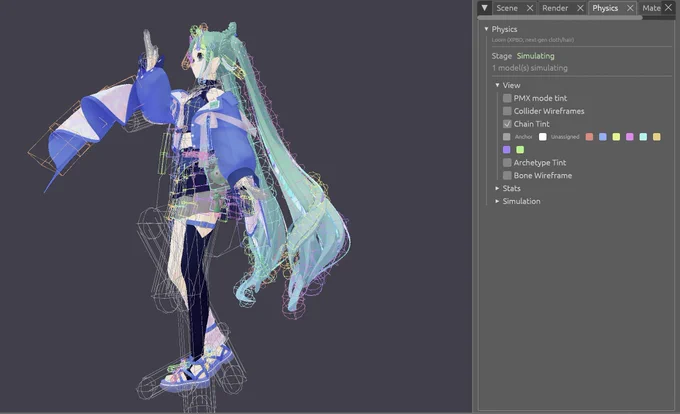Close the side panel with the corner X
Screen dimensions: 680x414
click(668, 7)
